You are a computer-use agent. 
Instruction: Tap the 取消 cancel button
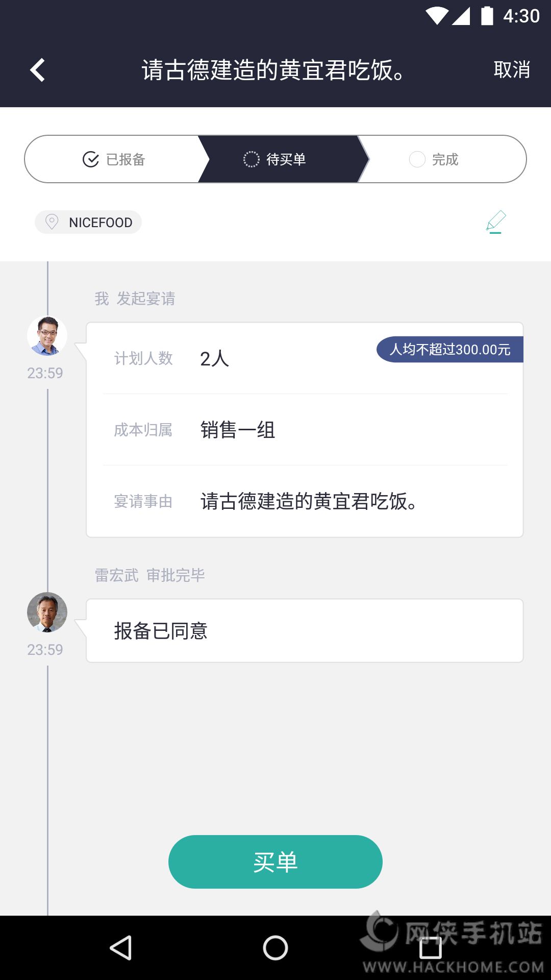tap(512, 70)
